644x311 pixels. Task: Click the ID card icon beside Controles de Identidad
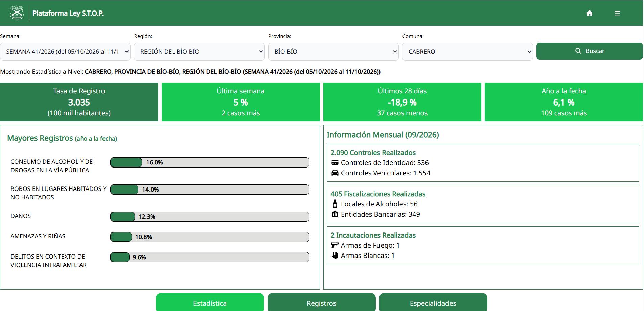point(335,162)
